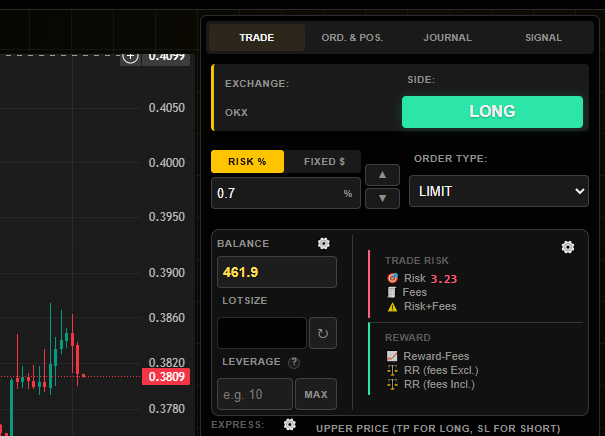Switch to the JOURNAL tab
The image size is (605, 436).
coord(448,37)
